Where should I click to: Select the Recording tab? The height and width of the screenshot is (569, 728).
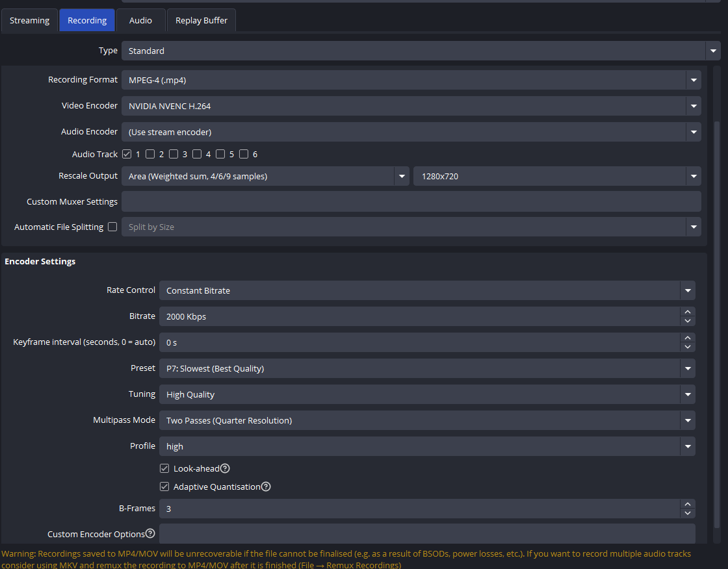click(87, 20)
